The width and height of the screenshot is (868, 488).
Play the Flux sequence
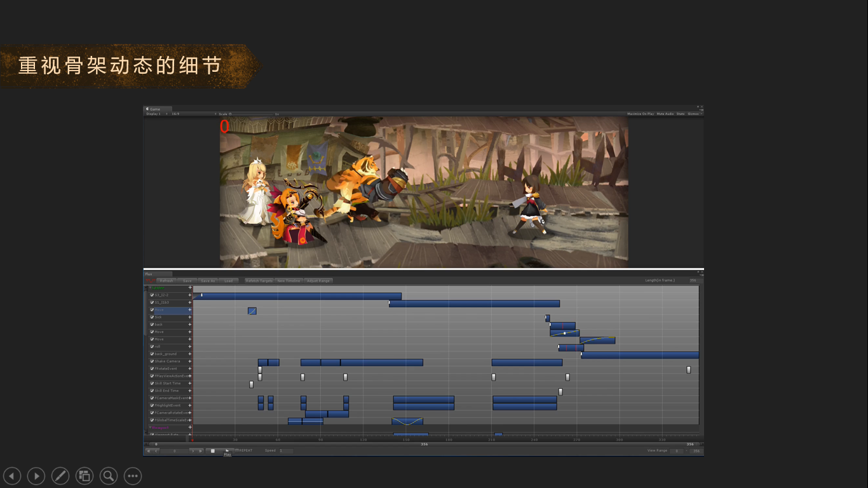coord(227,451)
